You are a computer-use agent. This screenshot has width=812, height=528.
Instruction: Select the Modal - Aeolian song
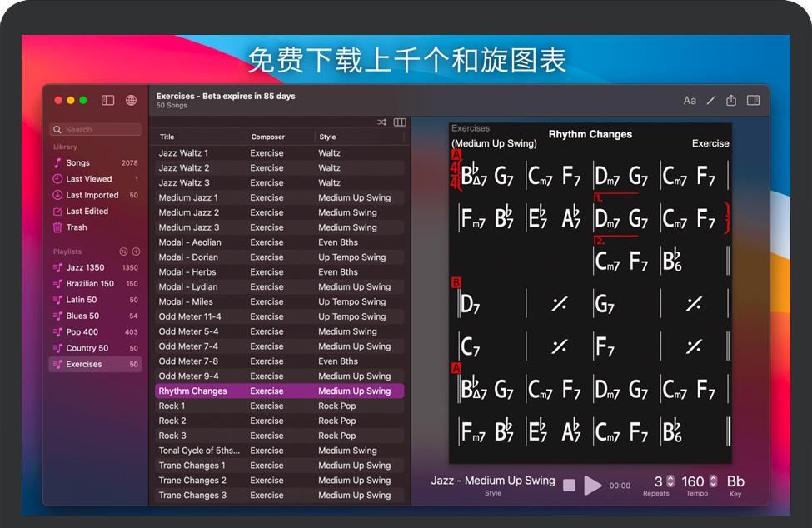point(279,242)
